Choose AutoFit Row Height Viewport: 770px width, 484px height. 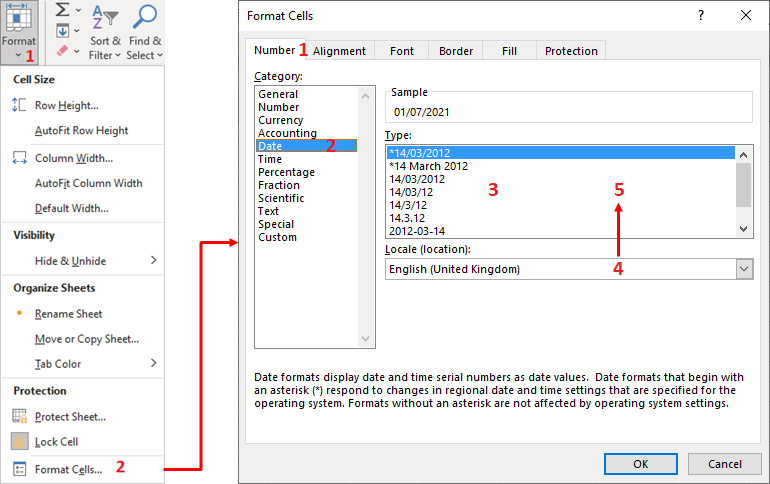tap(82, 131)
